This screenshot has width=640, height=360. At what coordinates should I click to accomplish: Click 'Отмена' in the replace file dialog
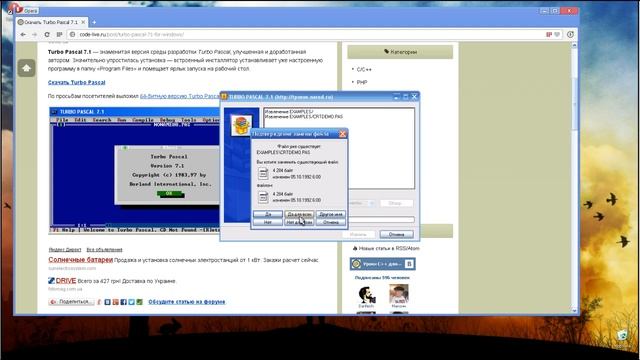click(x=331, y=222)
